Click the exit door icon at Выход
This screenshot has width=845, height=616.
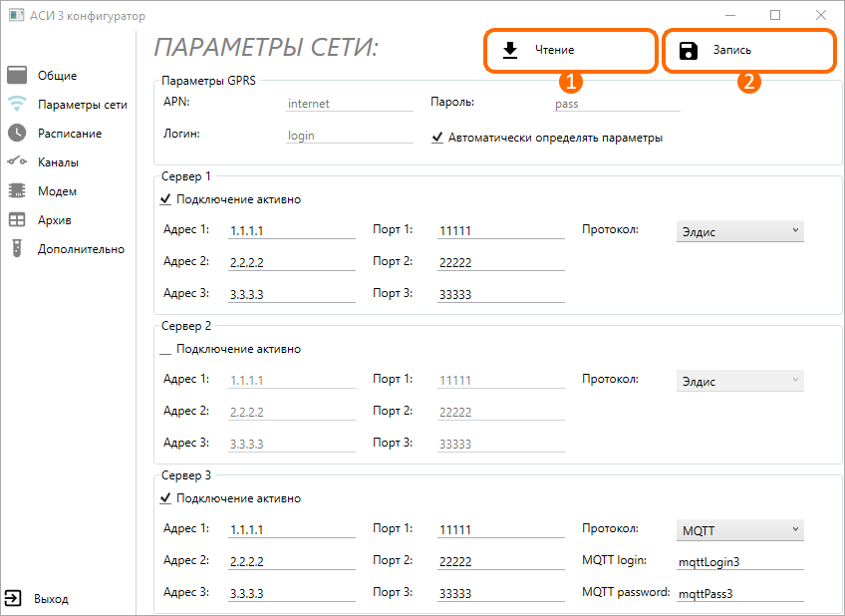pos(13,598)
